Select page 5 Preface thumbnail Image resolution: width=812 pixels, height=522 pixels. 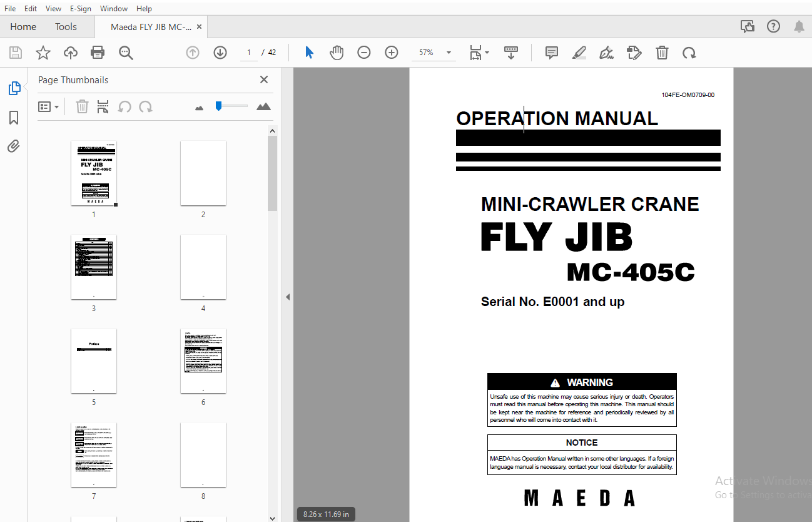coord(94,361)
